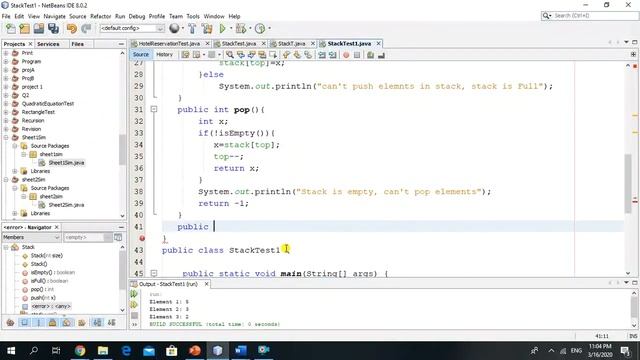The height and width of the screenshot is (360, 640).
Task: Close the Output - StackTest1 (run) tab
Action: pyautogui.click(x=207, y=284)
